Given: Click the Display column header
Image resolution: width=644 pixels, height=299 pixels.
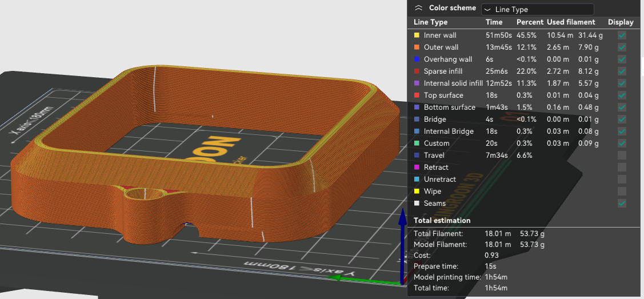Looking at the screenshot, I should pos(621,22).
